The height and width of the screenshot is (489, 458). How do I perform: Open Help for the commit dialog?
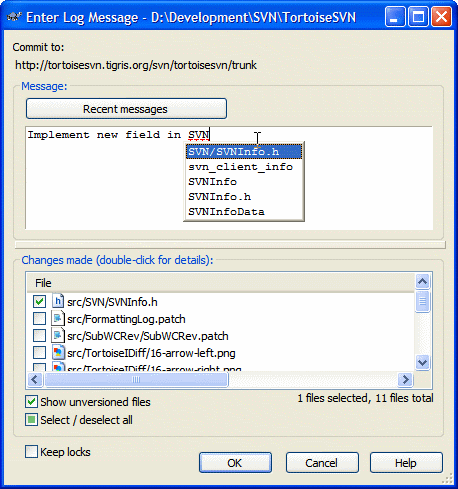click(x=406, y=463)
